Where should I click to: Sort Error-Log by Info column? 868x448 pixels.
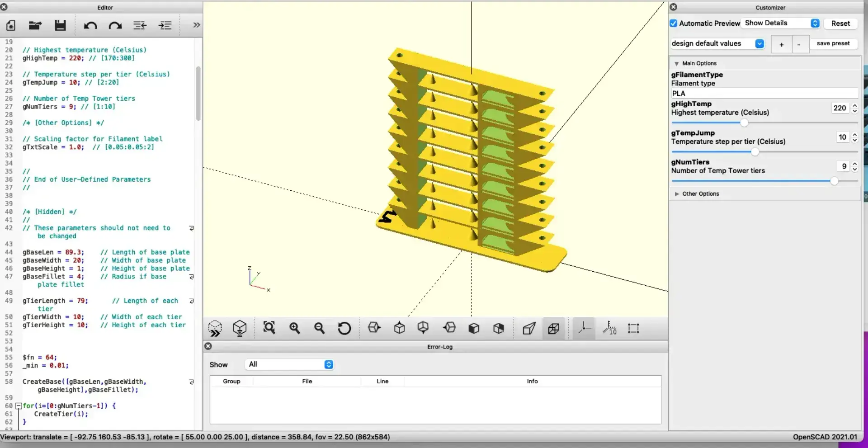click(x=532, y=382)
